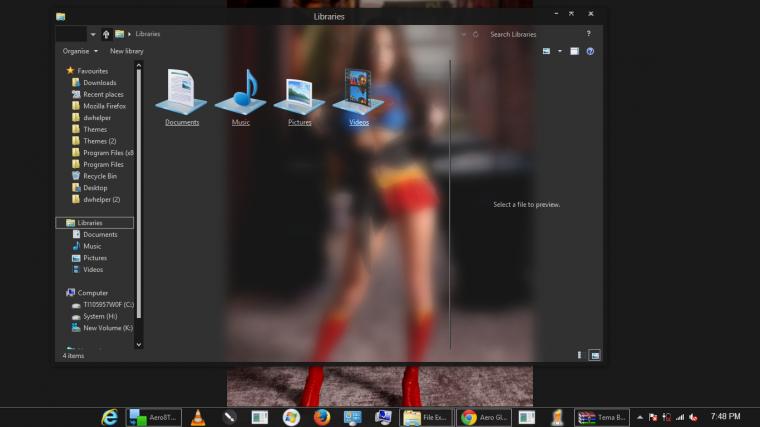Refresh the Libraries view
The width and height of the screenshot is (760, 427).
[475, 34]
